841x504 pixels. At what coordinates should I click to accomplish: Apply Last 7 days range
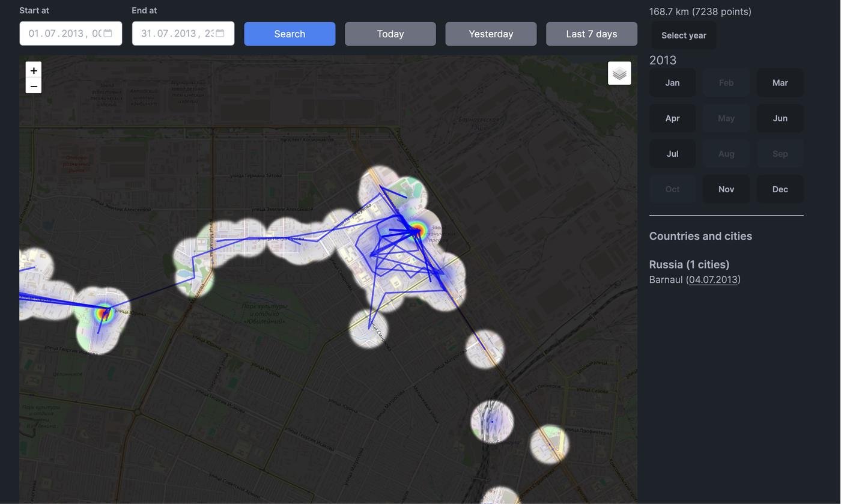pos(592,34)
